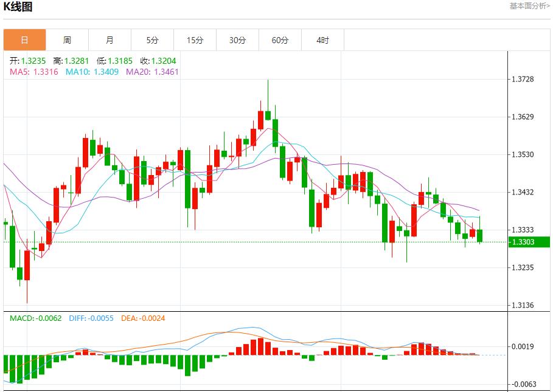The height and width of the screenshot is (392, 553).
Task: Open the 5分 five-minute chart
Action: click(x=153, y=39)
